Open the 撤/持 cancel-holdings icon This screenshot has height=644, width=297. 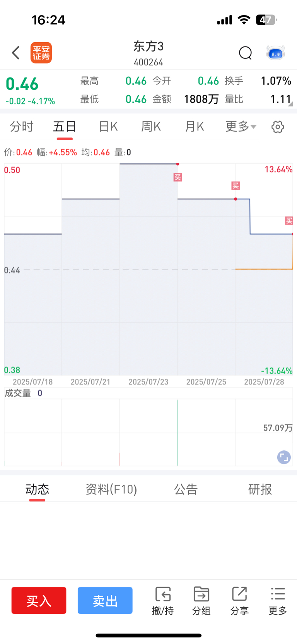pyautogui.click(x=163, y=601)
